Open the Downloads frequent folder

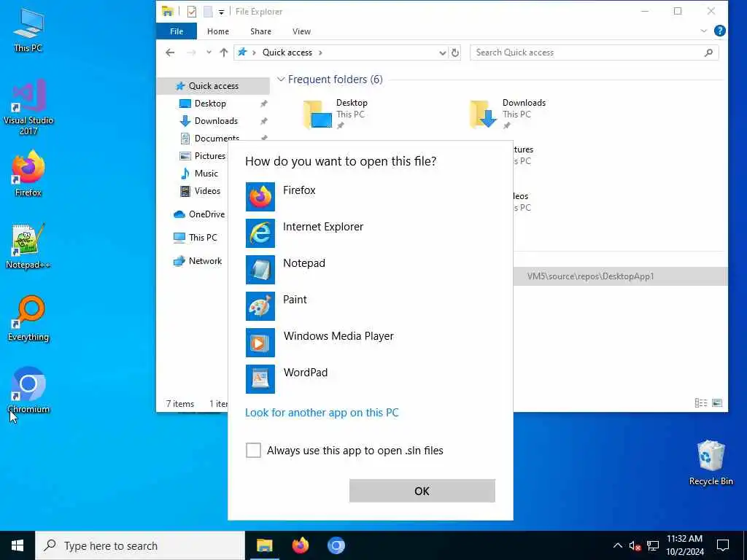pos(508,114)
